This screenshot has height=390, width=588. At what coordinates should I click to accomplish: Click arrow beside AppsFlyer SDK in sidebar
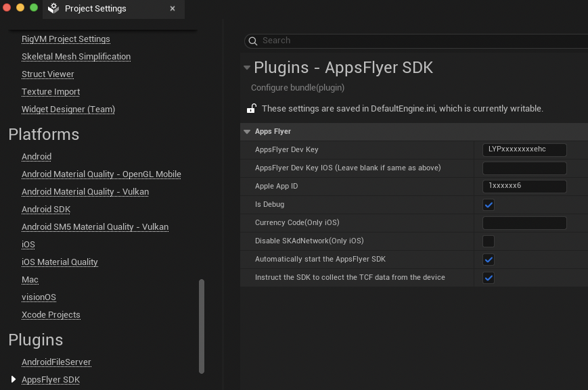14,379
